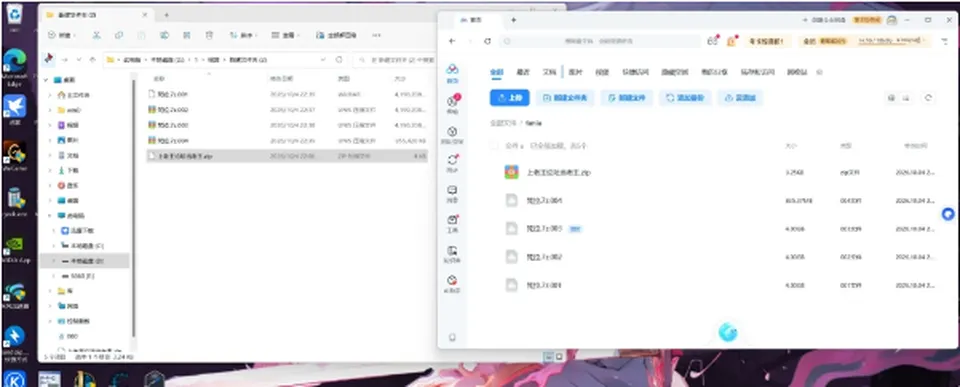Expand the 控制面板 node in Explorer tree
Image resolution: width=960 pixels, height=387 pixels.
point(49,321)
